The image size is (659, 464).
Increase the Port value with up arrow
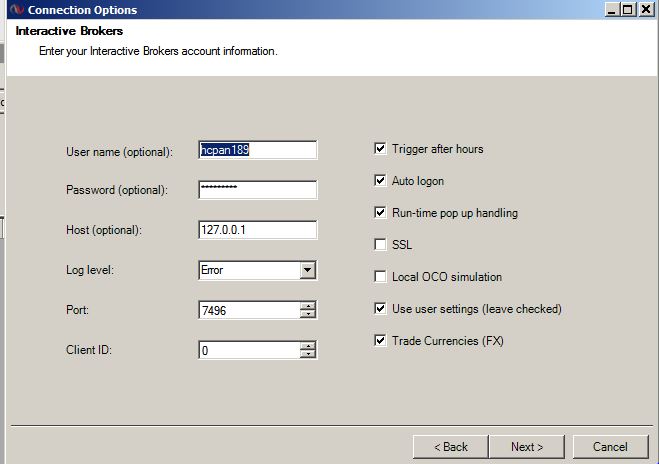point(308,306)
